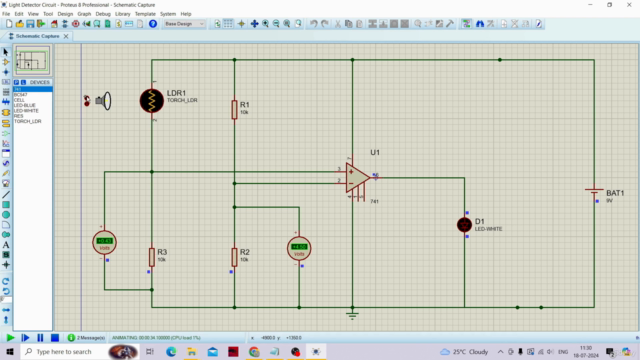The image size is (640, 360).
Task: Click the Search and Tag binoculars icon
Action: pos(480,24)
